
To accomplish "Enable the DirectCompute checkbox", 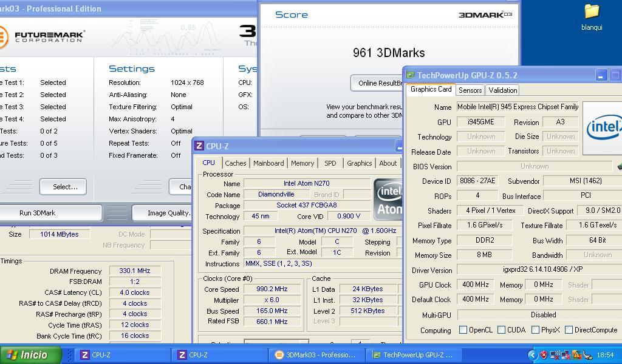I will (x=569, y=329).
